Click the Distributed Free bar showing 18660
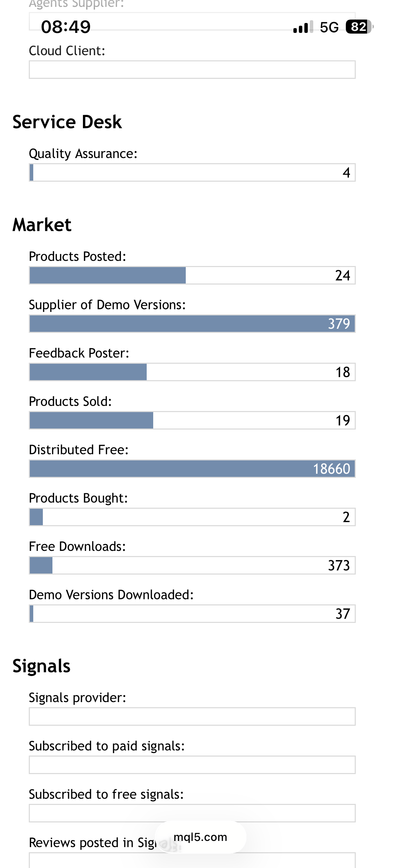The width and height of the screenshot is (401, 868). 192,469
